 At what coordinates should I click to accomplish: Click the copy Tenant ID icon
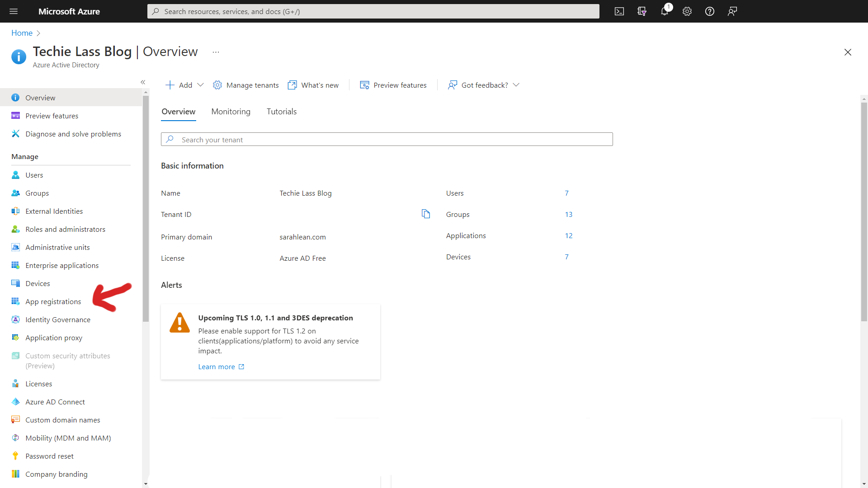(426, 213)
